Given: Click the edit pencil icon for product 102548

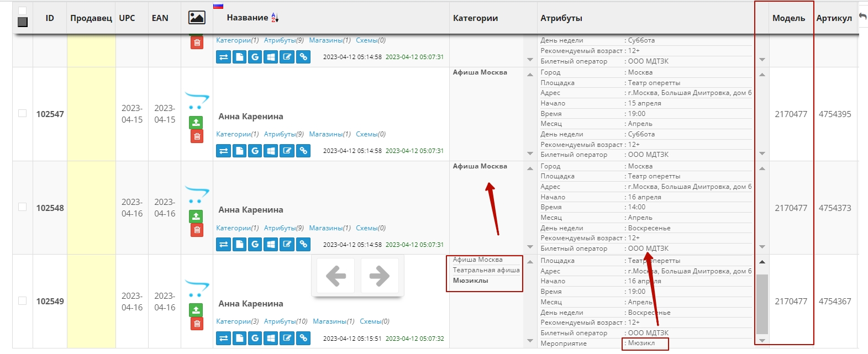Looking at the screenshot, I should point(287,244).
